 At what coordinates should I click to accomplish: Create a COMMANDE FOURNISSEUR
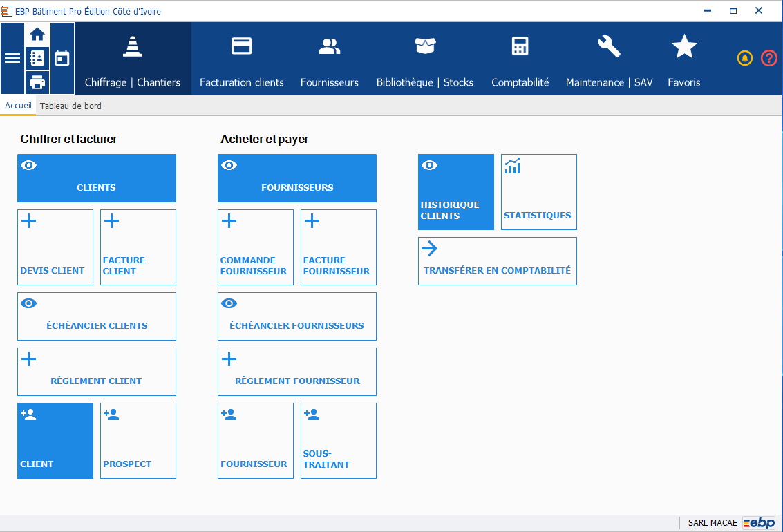(x=256, y=247)
